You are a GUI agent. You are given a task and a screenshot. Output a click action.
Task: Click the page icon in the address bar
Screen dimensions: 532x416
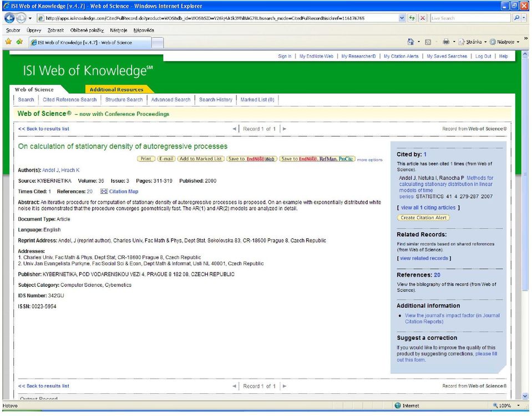pyautogui.click(x=41, y=18)
